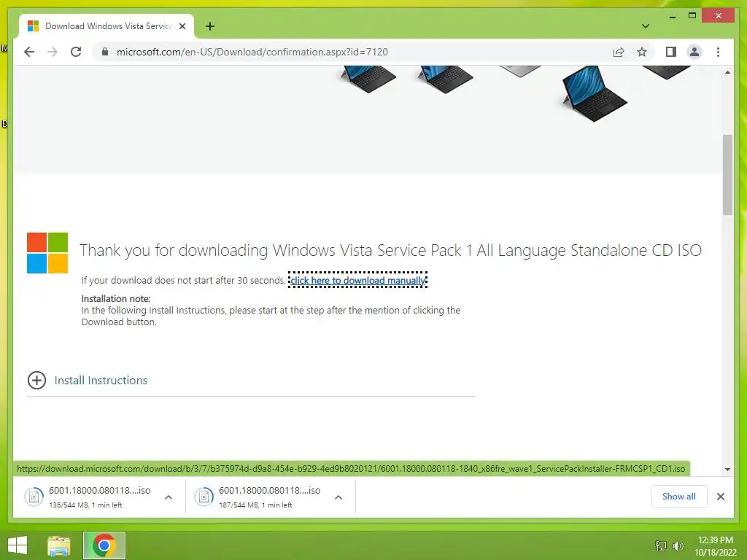Minimize the Chrome window
747x560 pixels.
[x=672, y=16]
